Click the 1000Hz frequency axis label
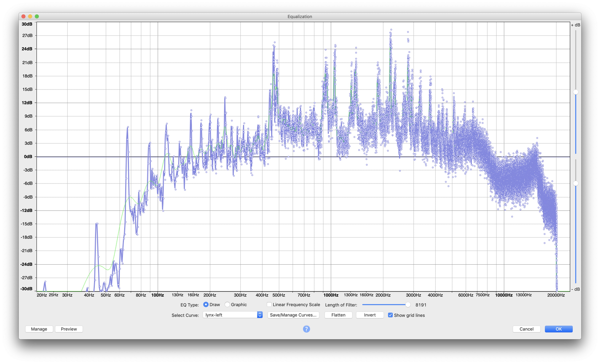Screen dimensions: 600x364 [x=331, y=295]
